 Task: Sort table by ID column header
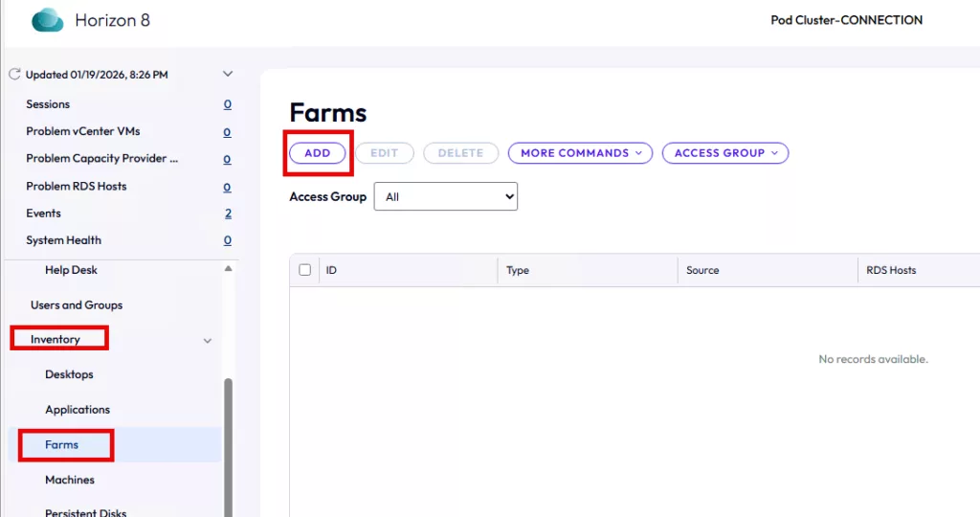coord(331,270)
